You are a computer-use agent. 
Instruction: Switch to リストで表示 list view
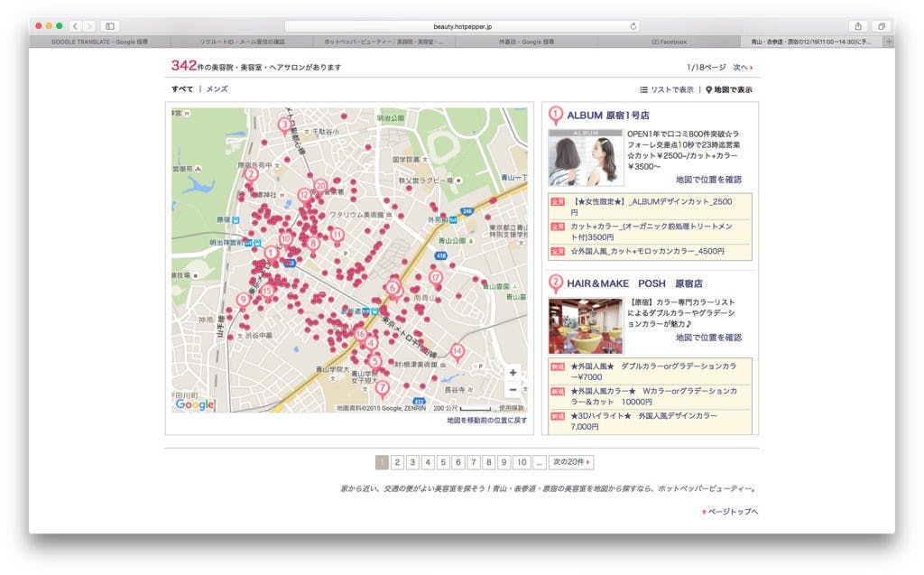pos(667,89)
